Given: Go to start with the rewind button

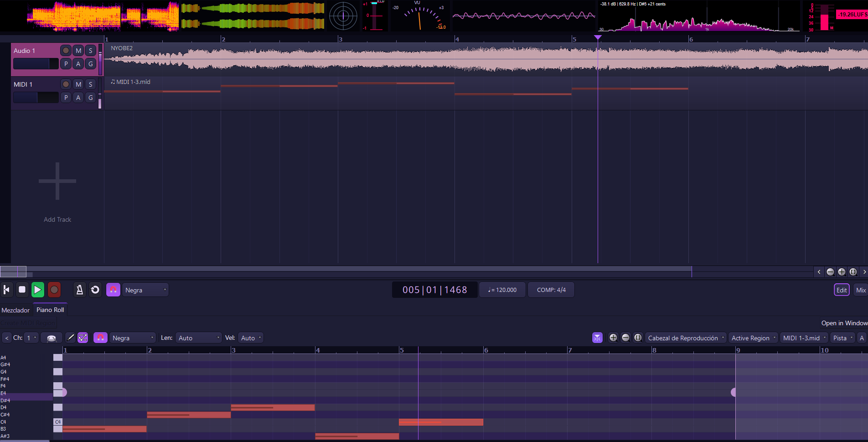Looking at the screenshot, I should click(x=7, y=290).
